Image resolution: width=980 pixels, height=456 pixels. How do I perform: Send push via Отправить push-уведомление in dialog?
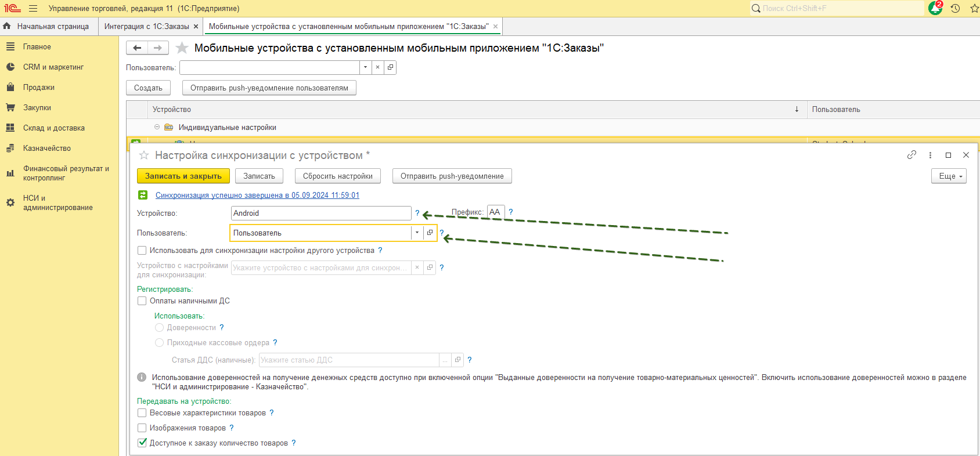pos(452,176)
